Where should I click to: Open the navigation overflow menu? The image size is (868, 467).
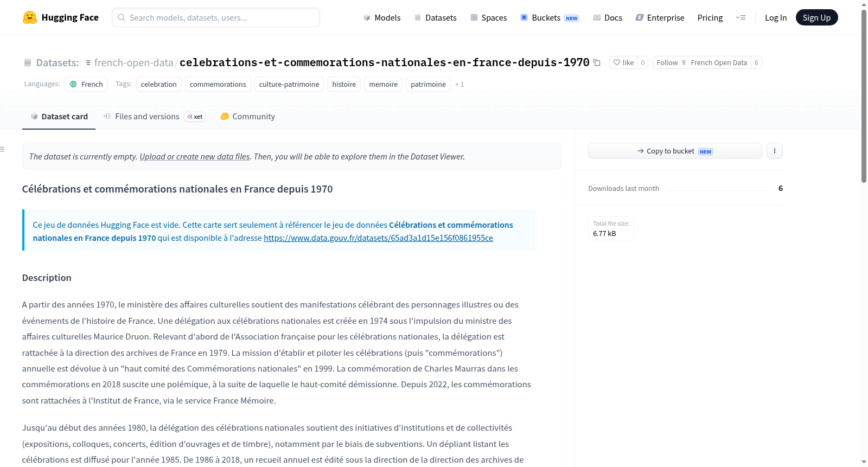741,17
